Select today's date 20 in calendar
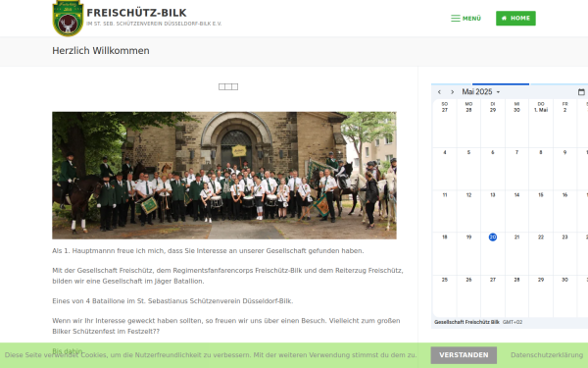The image size is (588, 368). click(493, 237)
